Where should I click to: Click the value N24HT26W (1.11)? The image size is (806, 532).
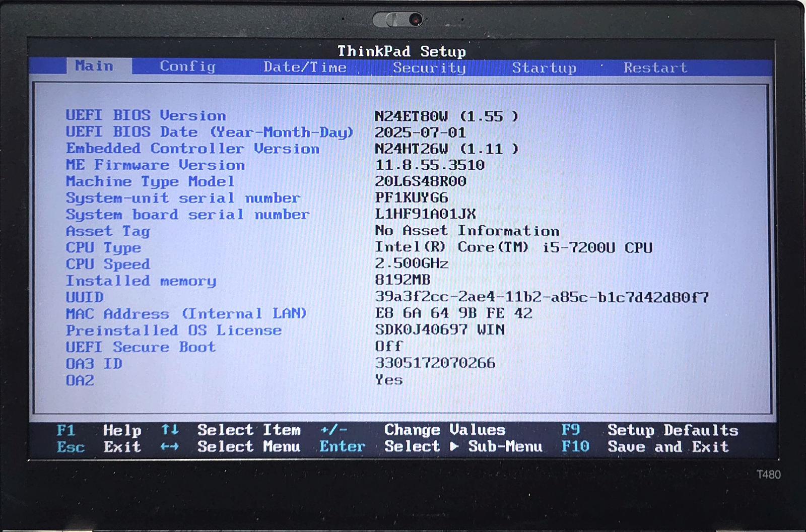click(446, 149)
